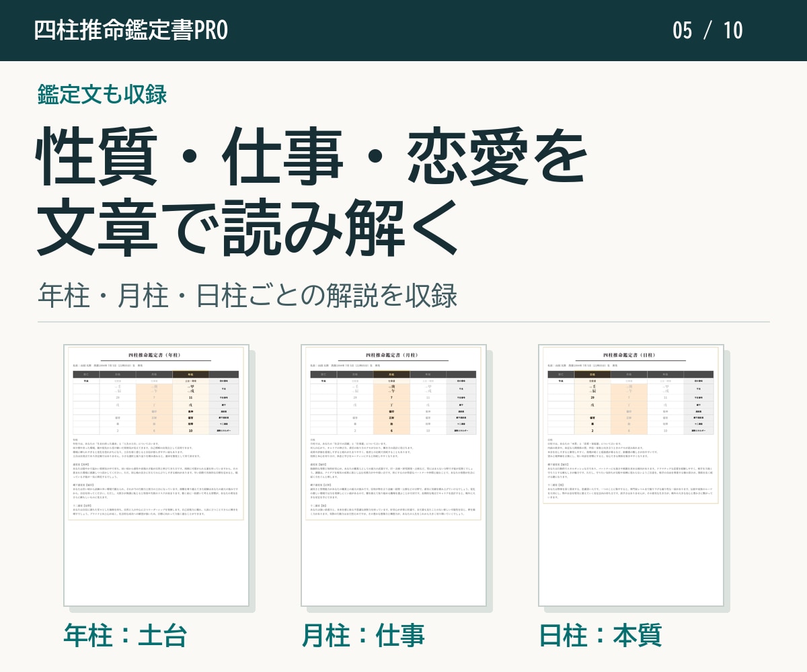Click the 月柱：仕事 label
The width and height of the screenshot is (807, 672).
tap(363, 636)
